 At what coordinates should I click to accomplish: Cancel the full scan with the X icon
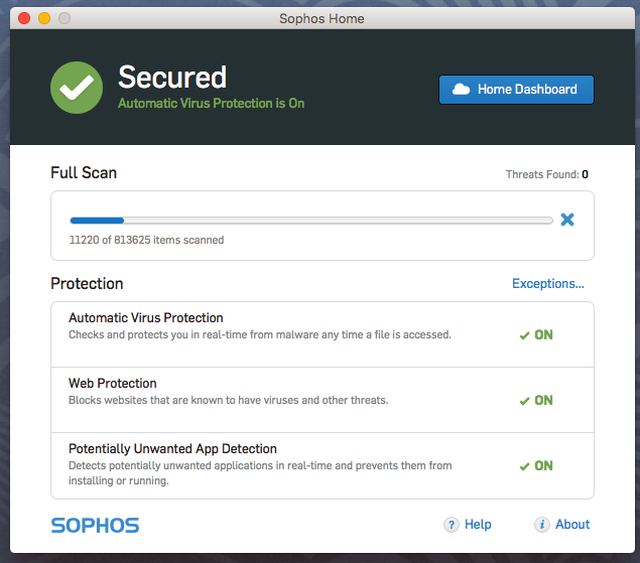(x=567, y=220)
